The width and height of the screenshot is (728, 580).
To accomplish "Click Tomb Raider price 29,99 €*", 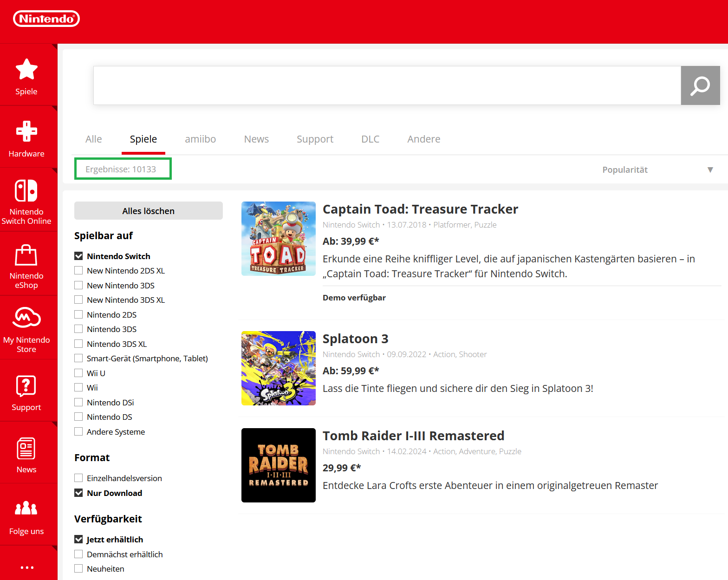I will pos(342,468).
